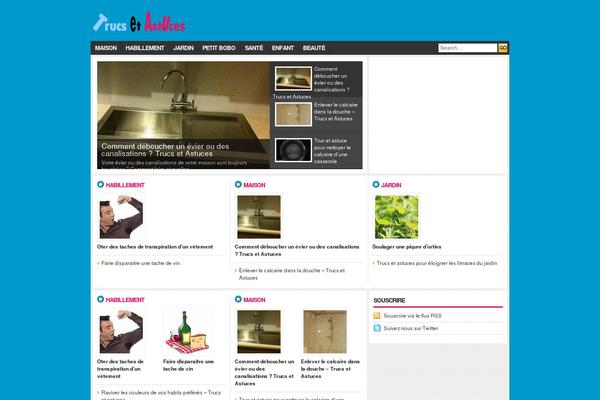The height and width of the screenshot is (400, 600).
Task: Open featured headline Comment déboucher un évier
Action: 165,150
